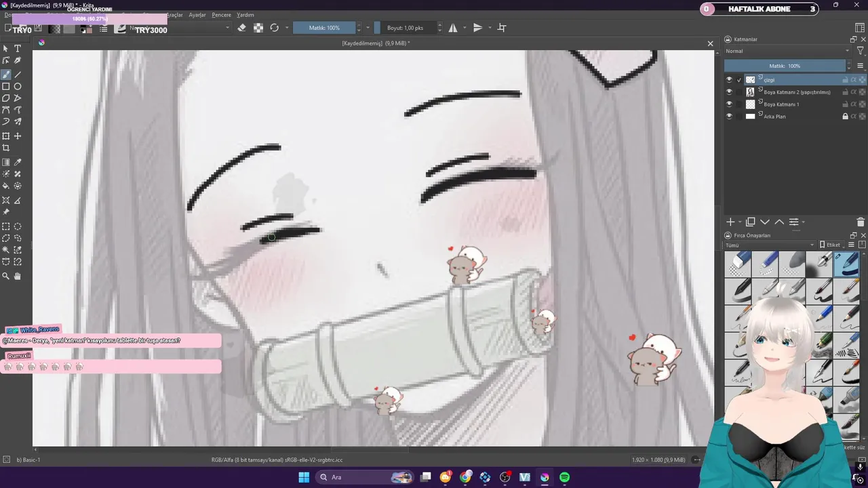Screen dimensions: 868x488
Task: Select the Ellipse shape tool
Action: pos(18,87)
